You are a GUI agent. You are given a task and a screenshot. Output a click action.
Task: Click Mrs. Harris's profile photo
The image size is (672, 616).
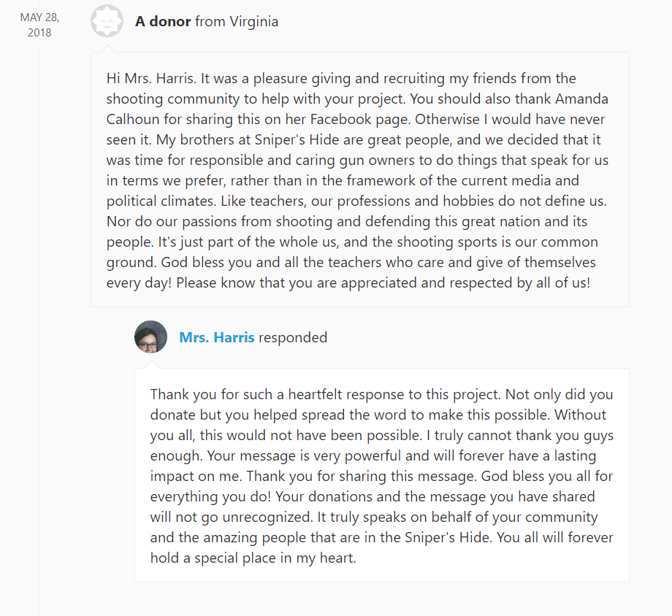150,337
